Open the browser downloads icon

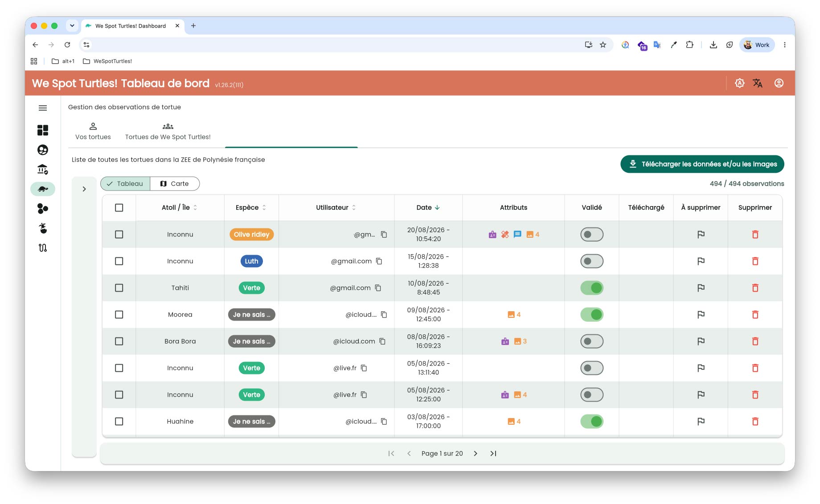point(713,45)
